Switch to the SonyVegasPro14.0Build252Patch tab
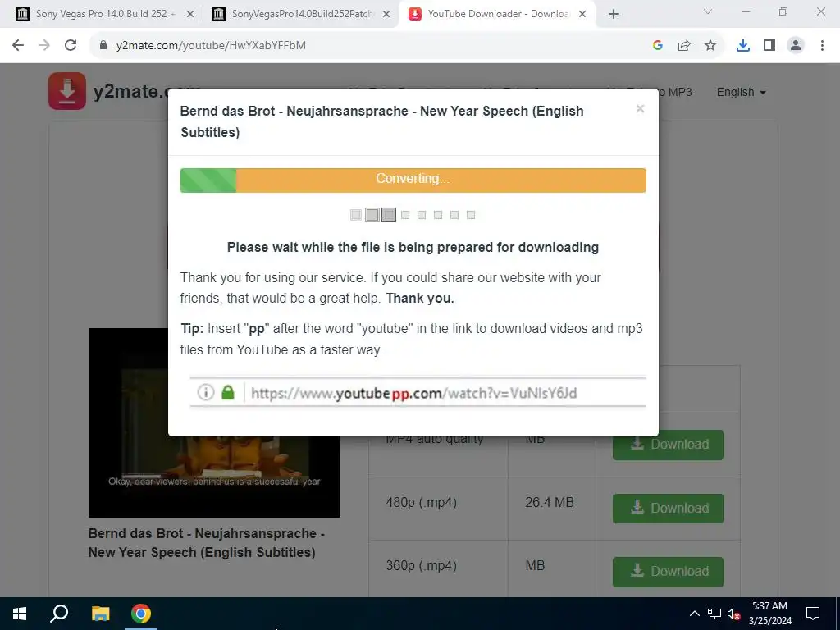 pos(302,14)
